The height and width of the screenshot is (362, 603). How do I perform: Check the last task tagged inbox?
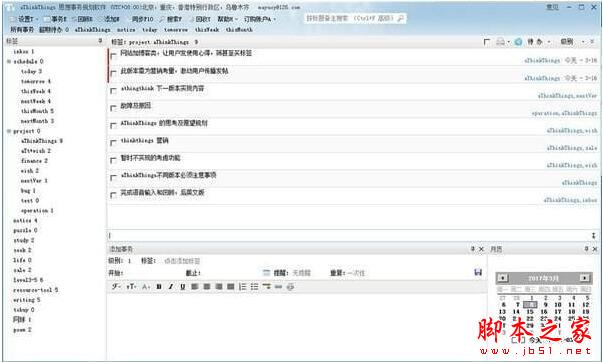[x=113, y=195]
